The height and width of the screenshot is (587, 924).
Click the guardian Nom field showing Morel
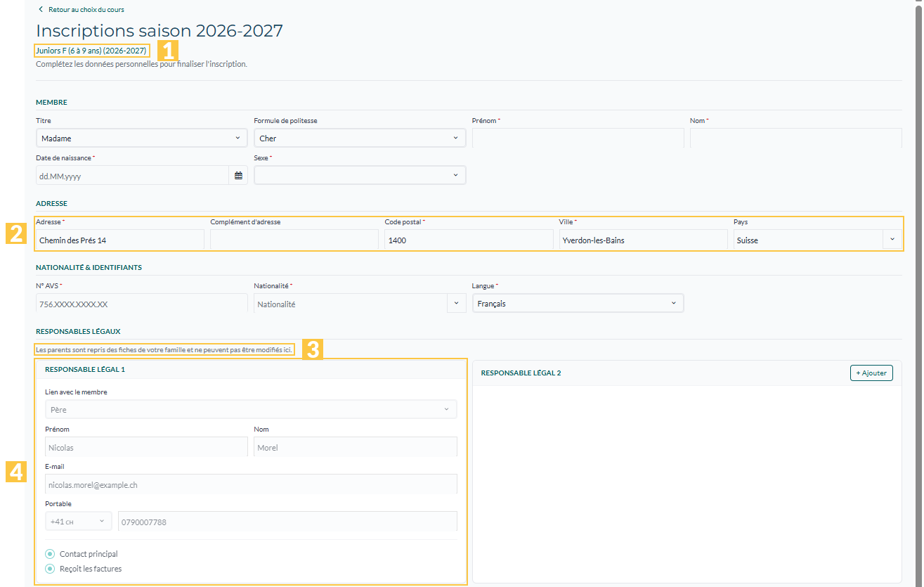click(x=356, y=447)
